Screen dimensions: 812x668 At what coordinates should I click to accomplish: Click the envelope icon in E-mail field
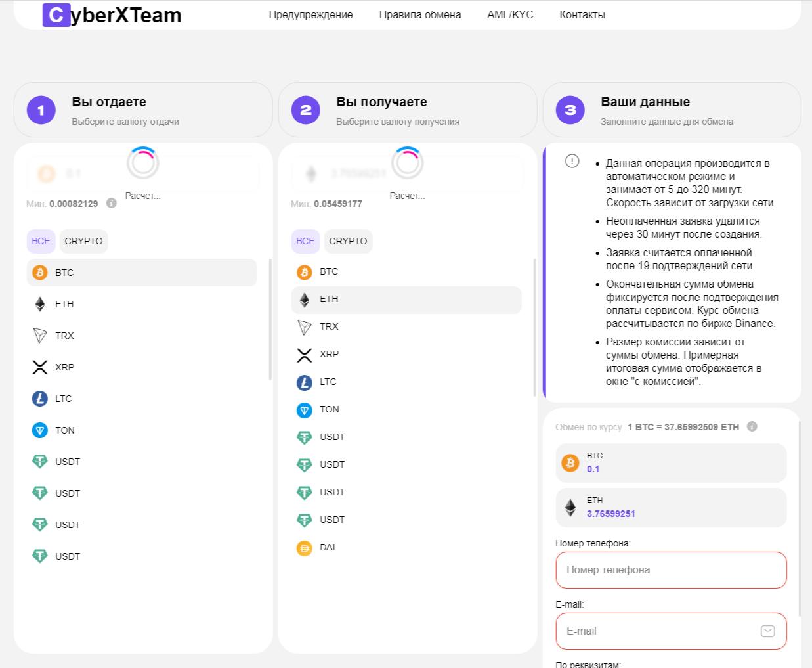pos(768,631)
